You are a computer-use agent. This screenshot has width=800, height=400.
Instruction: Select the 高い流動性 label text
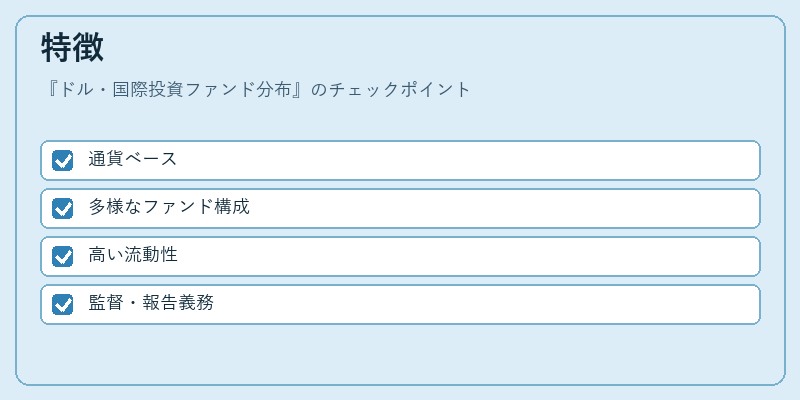coord(133,255)
